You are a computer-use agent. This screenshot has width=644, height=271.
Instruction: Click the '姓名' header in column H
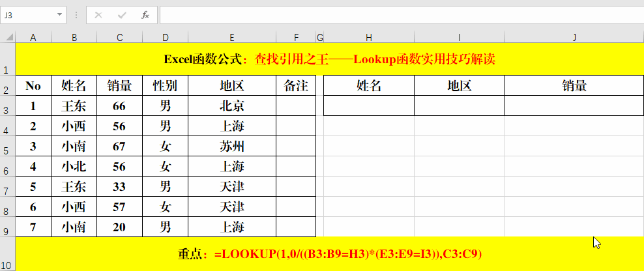click(x=369, y=85)
